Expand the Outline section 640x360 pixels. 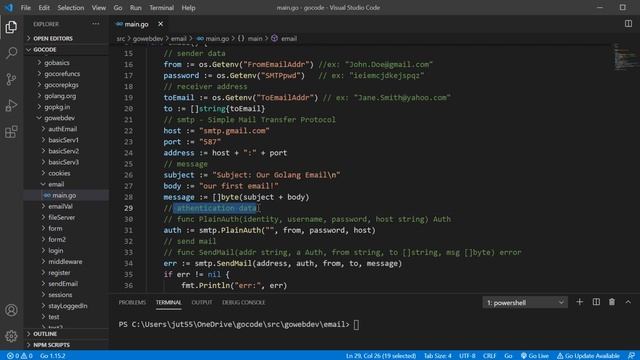[x=66, y=333]
